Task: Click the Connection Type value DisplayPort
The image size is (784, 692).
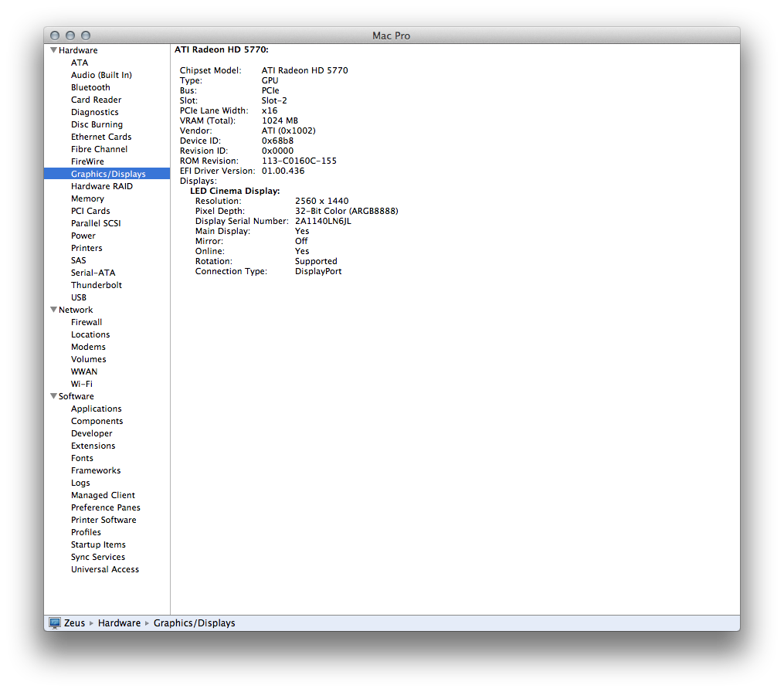Action: 318,271
